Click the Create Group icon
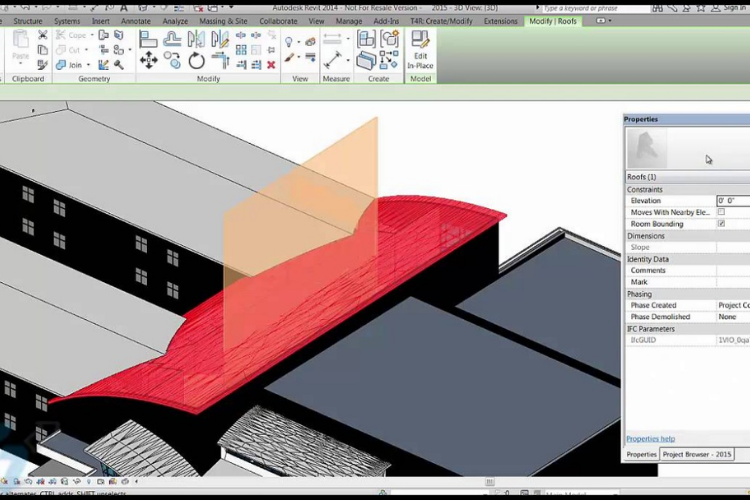 389,39
